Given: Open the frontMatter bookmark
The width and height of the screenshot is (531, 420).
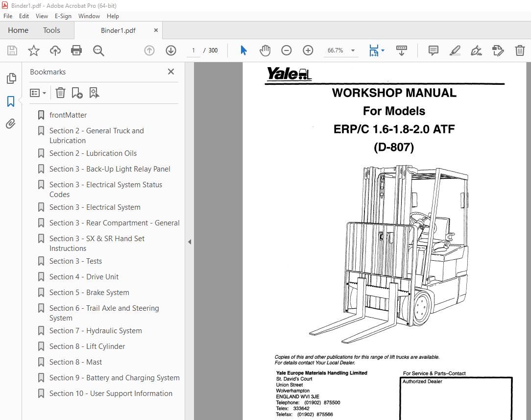Looking at the screenshot, I should click(x=68, y=115).
